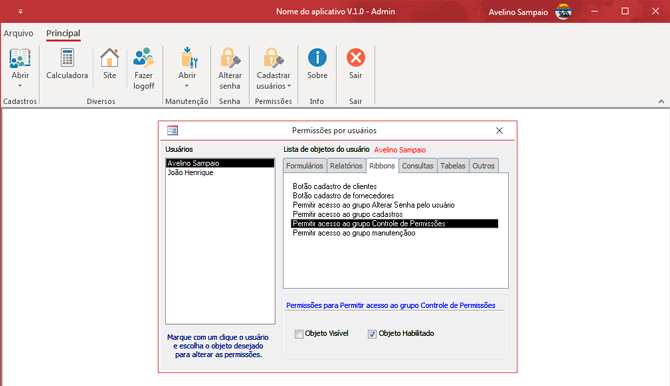Screen dimensions: 670x386
Task: Open the Site home icon
Action: [109, 58]
